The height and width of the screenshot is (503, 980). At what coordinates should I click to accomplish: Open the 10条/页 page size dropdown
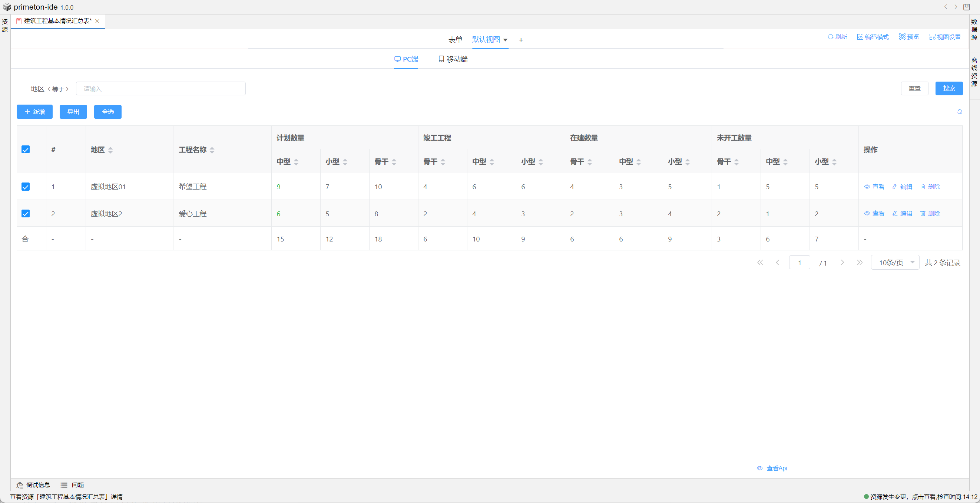pos(895,262)
